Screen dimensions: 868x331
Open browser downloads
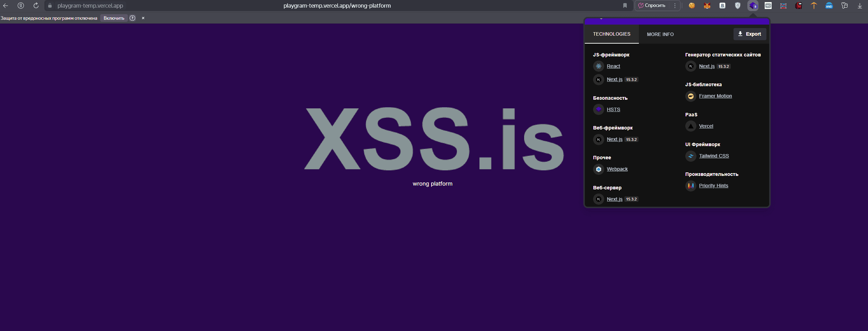tap(860, 6)
